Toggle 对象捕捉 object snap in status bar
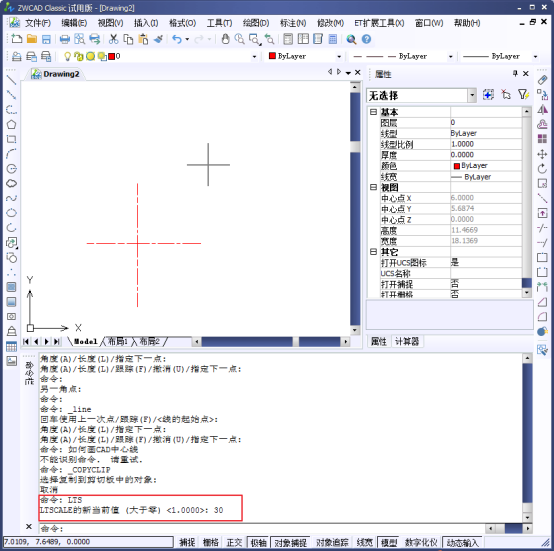The width and height of the screenshot is (554, 551). 290,542
